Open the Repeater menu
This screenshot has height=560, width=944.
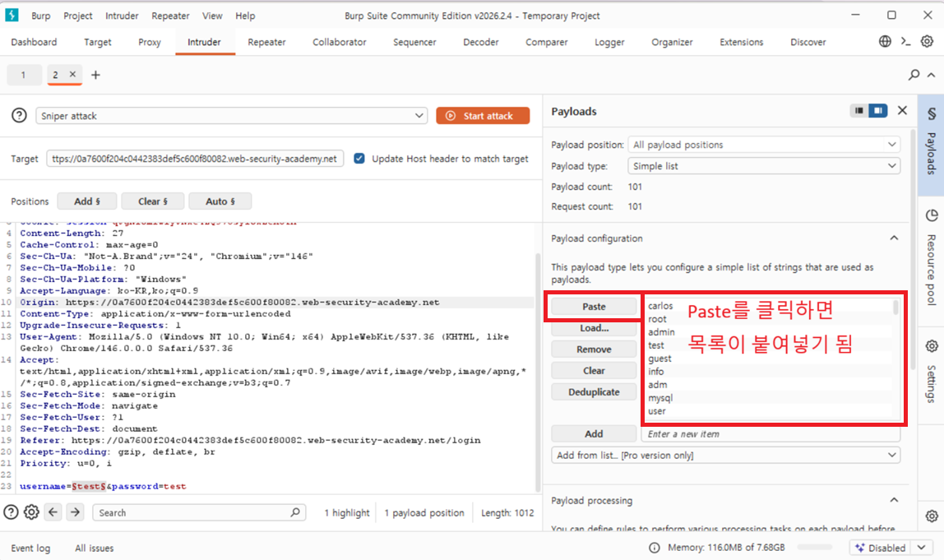pyautogui.click(x=170, y=16)
